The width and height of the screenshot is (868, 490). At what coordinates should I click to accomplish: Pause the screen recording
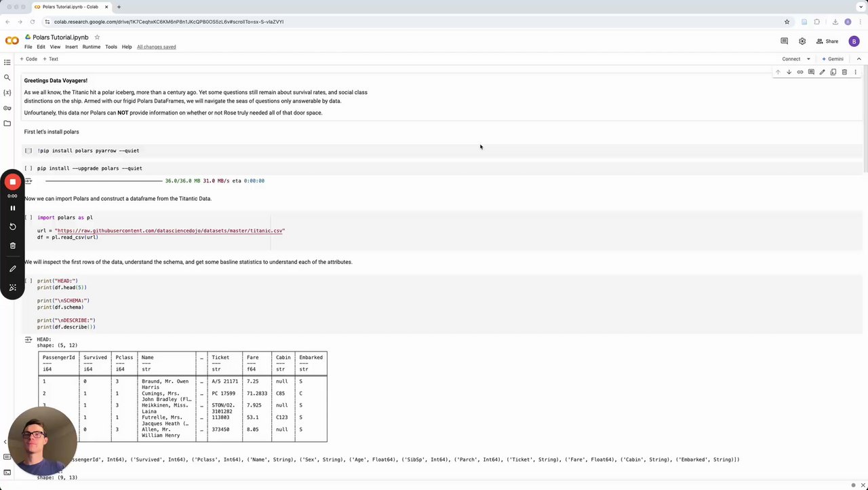coord(12,208)
